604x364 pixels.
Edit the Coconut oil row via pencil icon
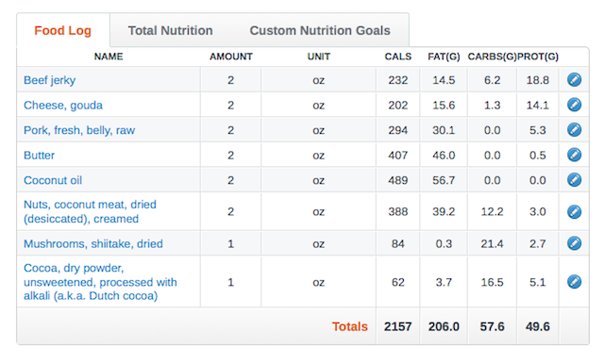tap(574, 180)
